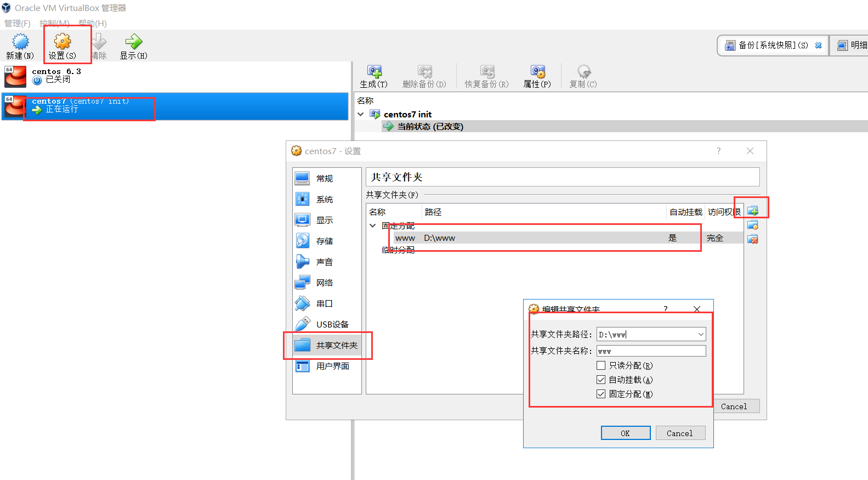The width and height of the screenshot is (868, 480).
Task: Click the remove shared folder icon
Action: click(x=753, y=239)
